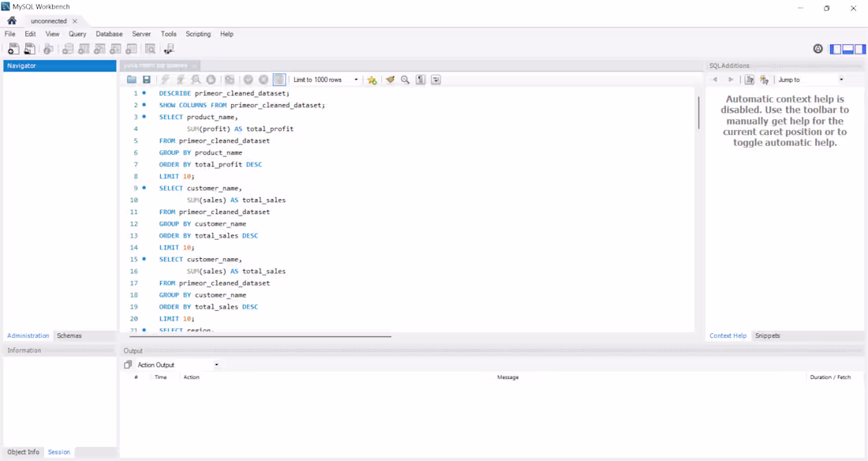868x461 pixels.
Task: Open the Database menu
Action: tap(109, 34)
